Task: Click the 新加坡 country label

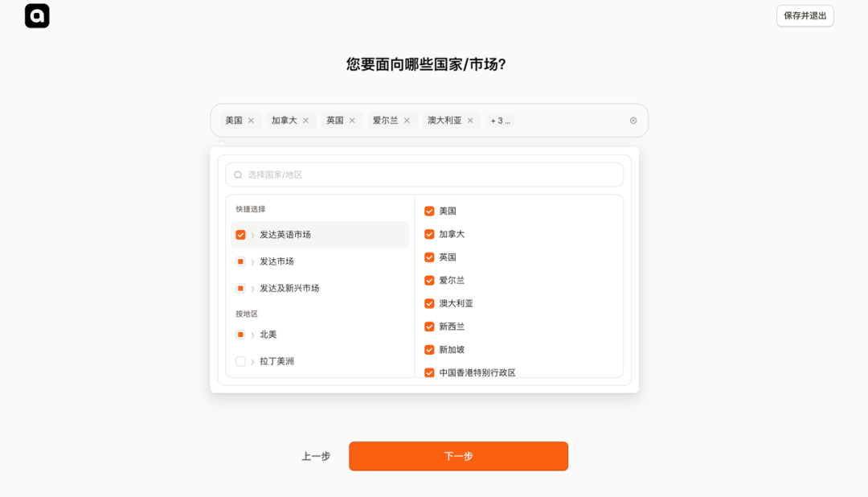Action: [452, 350]
